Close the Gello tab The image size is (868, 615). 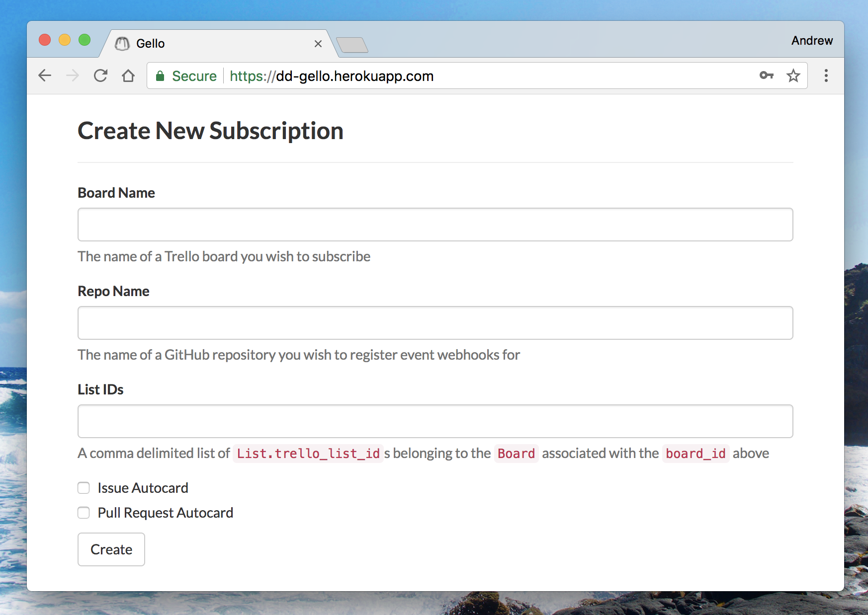tap(318, 44)
